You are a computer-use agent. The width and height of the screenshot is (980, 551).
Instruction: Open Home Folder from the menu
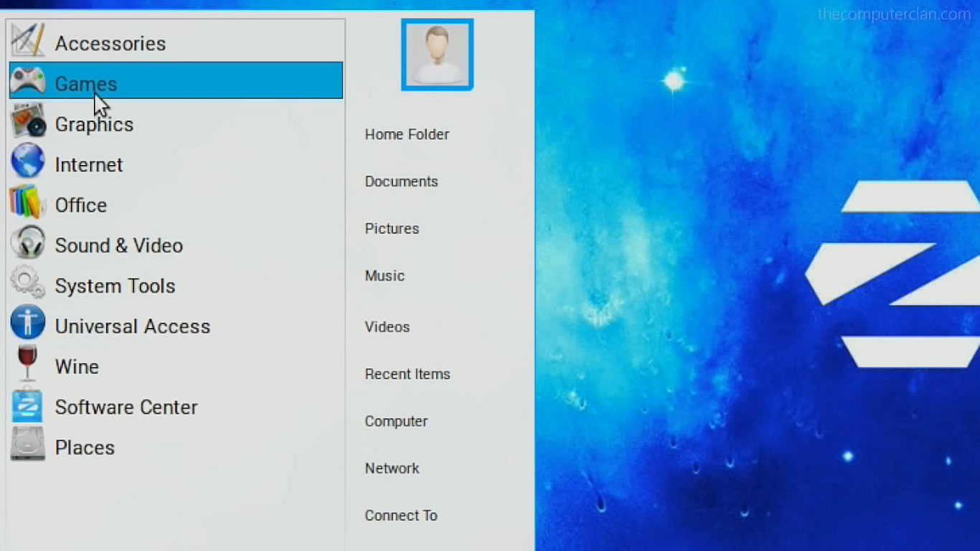[407, 135]
